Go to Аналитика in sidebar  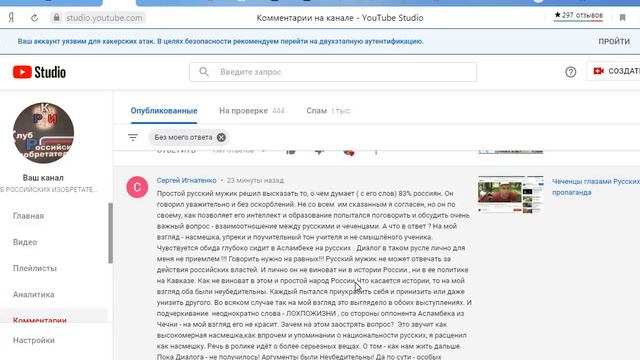click(33, 294)
